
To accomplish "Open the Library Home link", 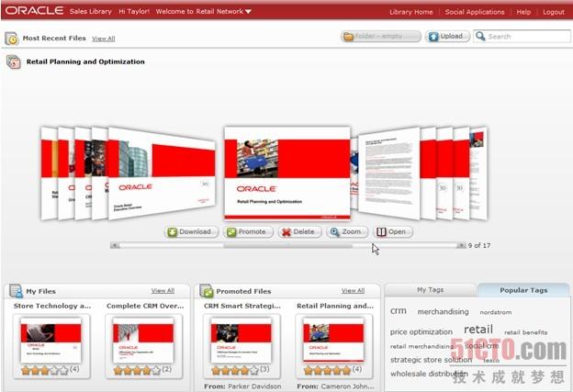I will click(x=410, y=12).
